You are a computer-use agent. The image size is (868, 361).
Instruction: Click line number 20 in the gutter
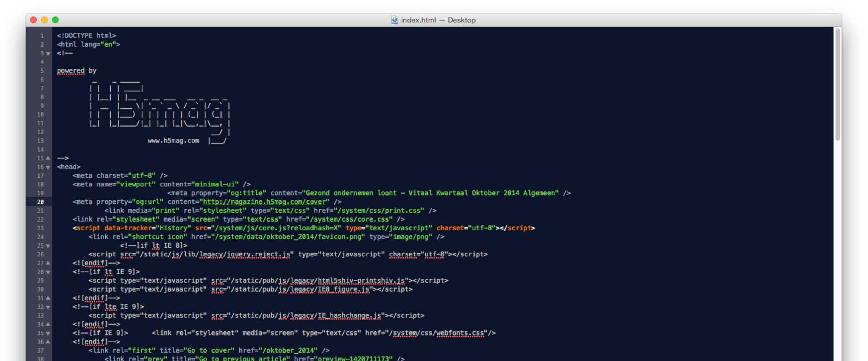tap(41, 202)
